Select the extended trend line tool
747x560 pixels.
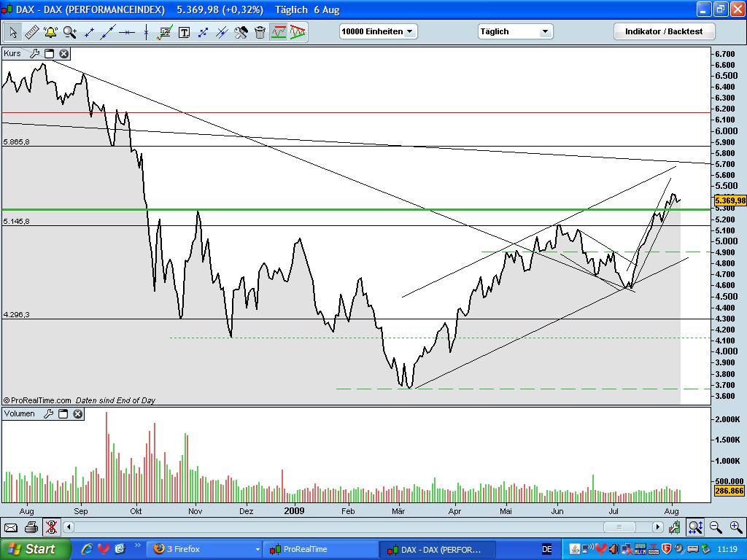(108, 32)
